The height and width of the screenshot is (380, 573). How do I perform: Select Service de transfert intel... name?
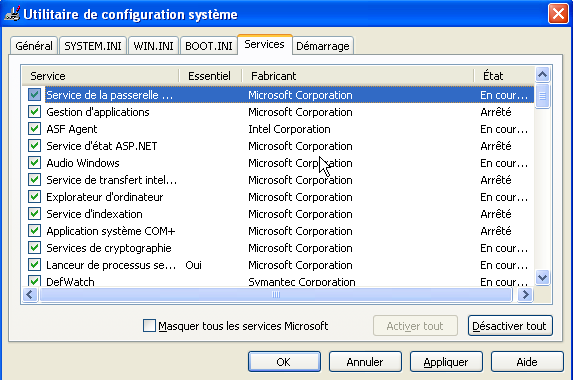(x=111, y=180)
